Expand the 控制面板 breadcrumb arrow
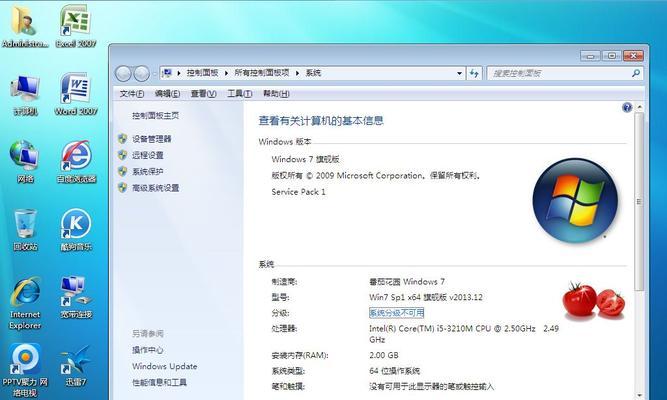The image size is (667, 400). point(227,73)
